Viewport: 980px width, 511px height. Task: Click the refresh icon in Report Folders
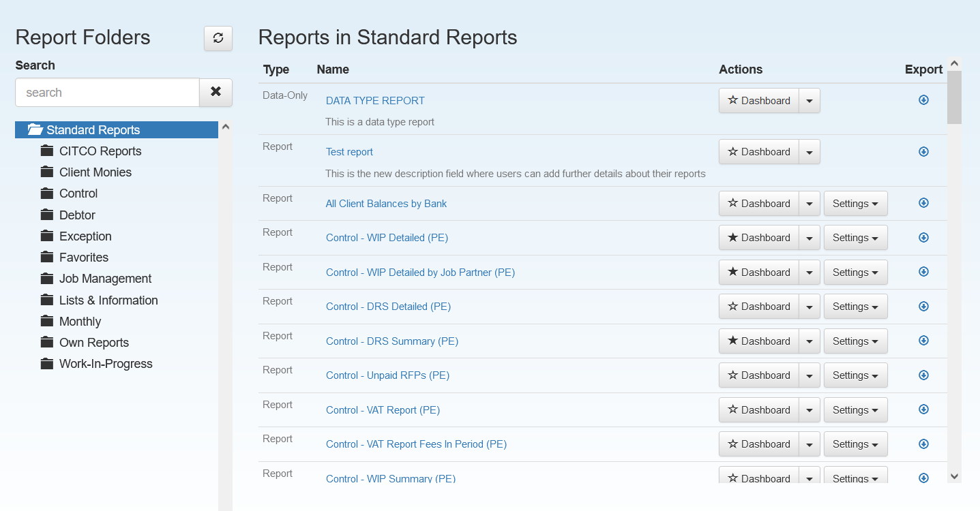(218, 38)
